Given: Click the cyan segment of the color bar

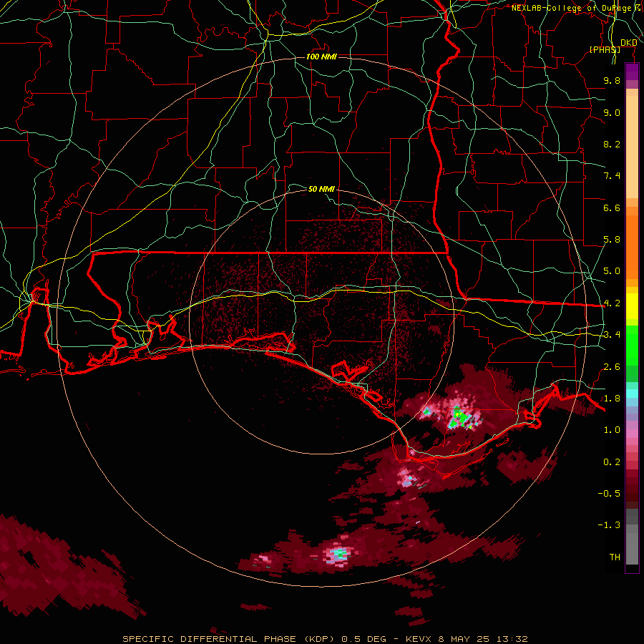Looking at the screenshot, I should [x=632, y=394].
